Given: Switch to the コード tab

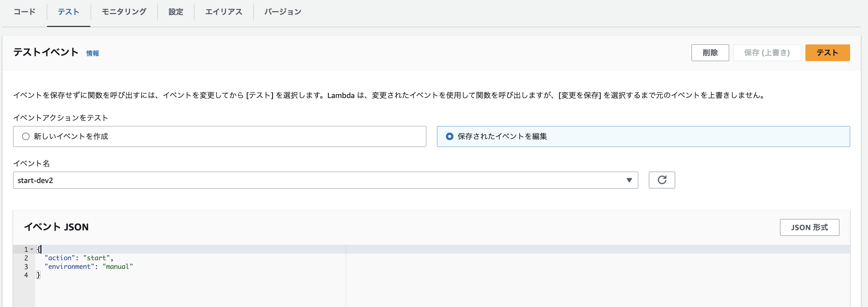Looking at the screenshot, I should (24, 11).
